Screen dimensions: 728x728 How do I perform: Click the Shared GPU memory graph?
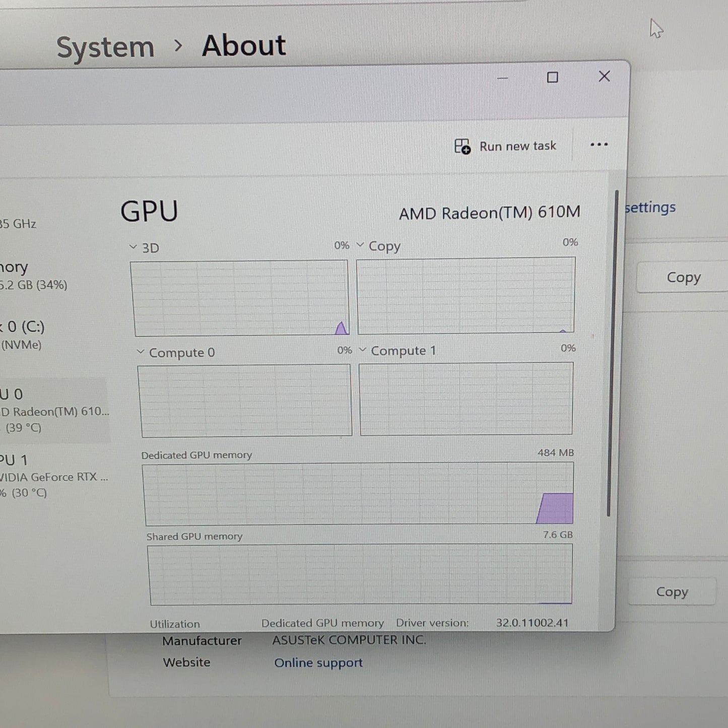click(360, 574)
